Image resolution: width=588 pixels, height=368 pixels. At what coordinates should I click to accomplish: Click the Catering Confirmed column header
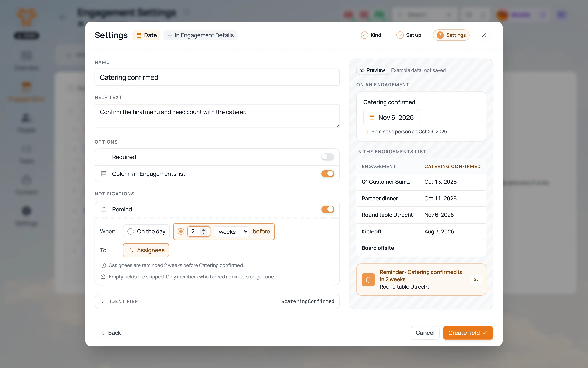(452, 166)
